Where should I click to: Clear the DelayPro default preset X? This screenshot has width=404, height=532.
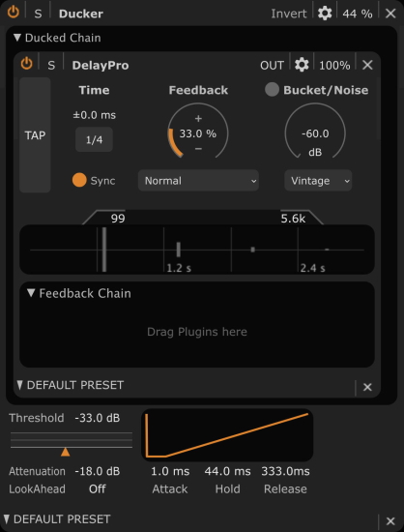pos(367,387)
